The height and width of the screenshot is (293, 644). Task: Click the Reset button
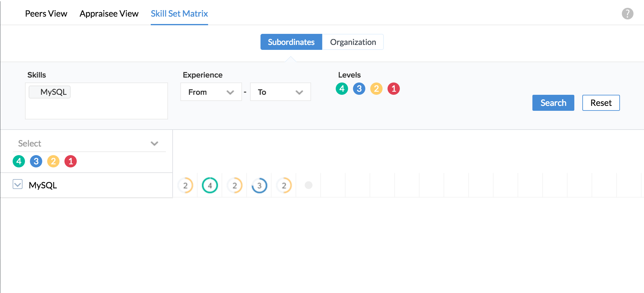[x=601, y=103]
